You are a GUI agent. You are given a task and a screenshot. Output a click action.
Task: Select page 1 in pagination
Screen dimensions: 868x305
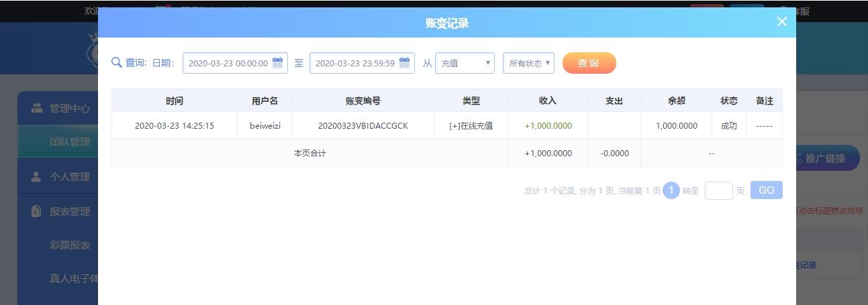click(x=671, y=190)
